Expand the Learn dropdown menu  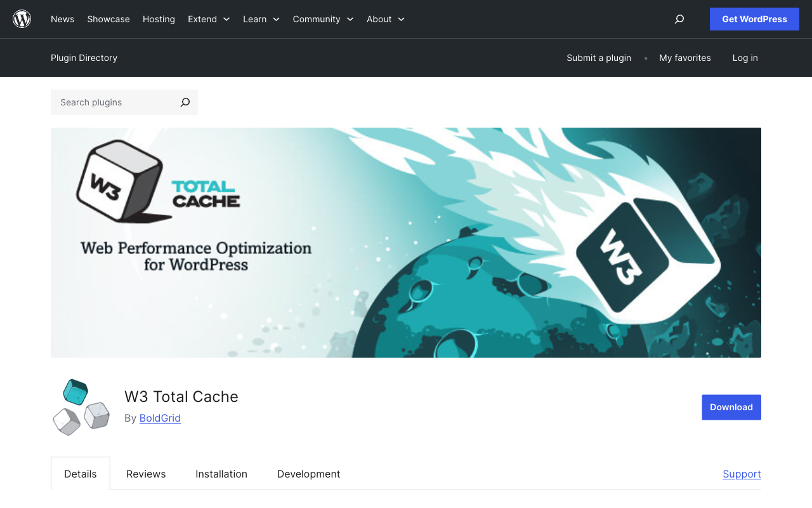(261, 19)
